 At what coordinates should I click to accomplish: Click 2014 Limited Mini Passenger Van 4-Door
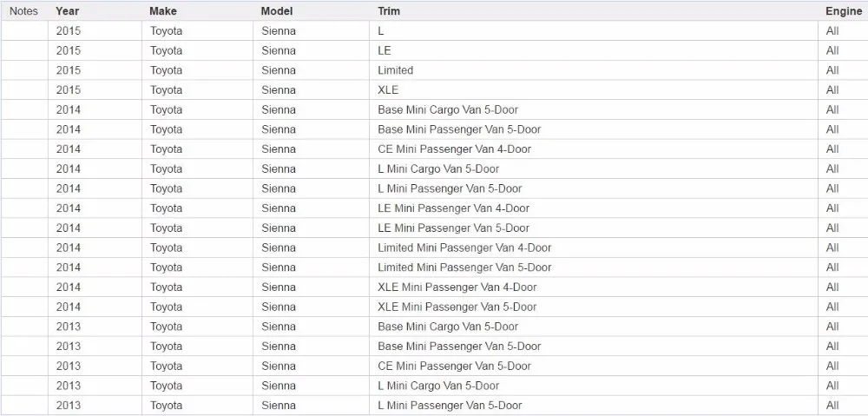pos(464,248)
